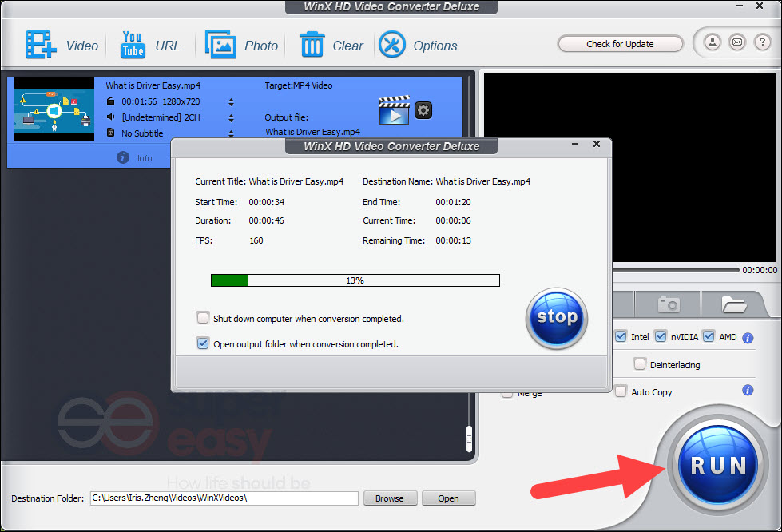The width and height of the screenshot is (782, 532).
Task: Click the file name What is Driver Easy.mp4 in list
Action: 153,85
